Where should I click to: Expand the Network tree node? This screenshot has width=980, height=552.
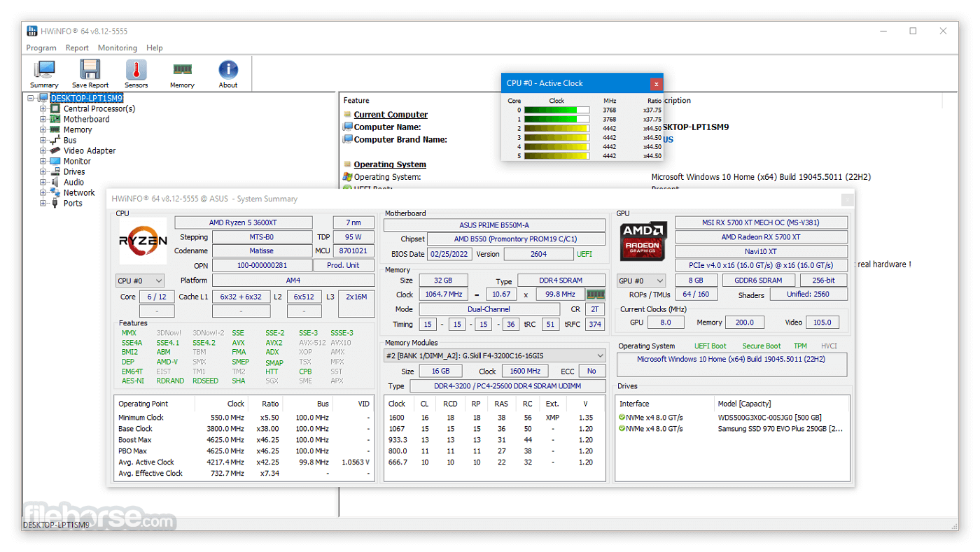(x=43, y=192)
